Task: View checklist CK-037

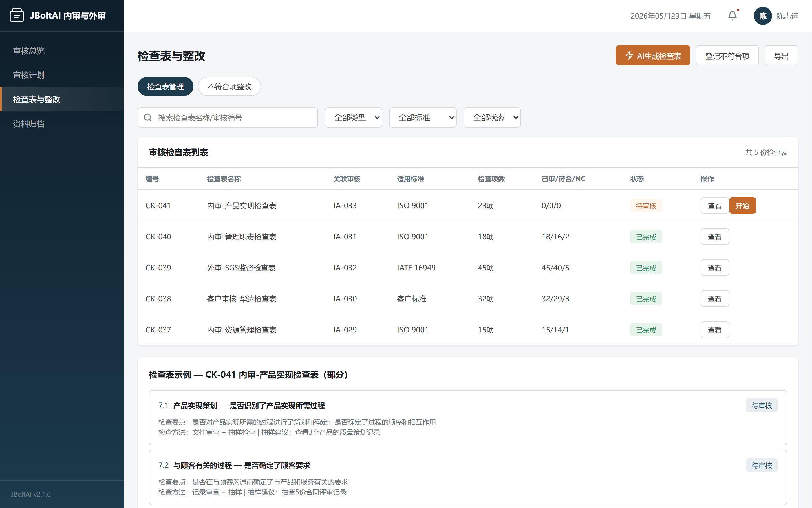Action: point(715,330)
